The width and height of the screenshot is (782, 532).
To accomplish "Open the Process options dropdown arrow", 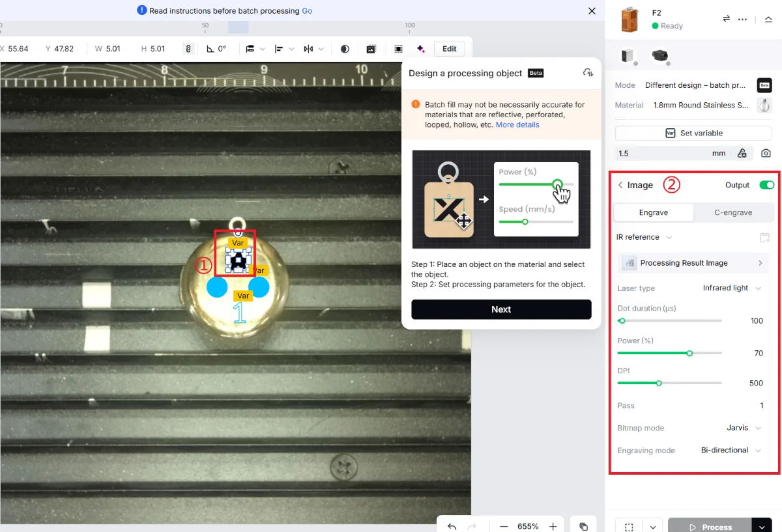I will click(762, 527).
